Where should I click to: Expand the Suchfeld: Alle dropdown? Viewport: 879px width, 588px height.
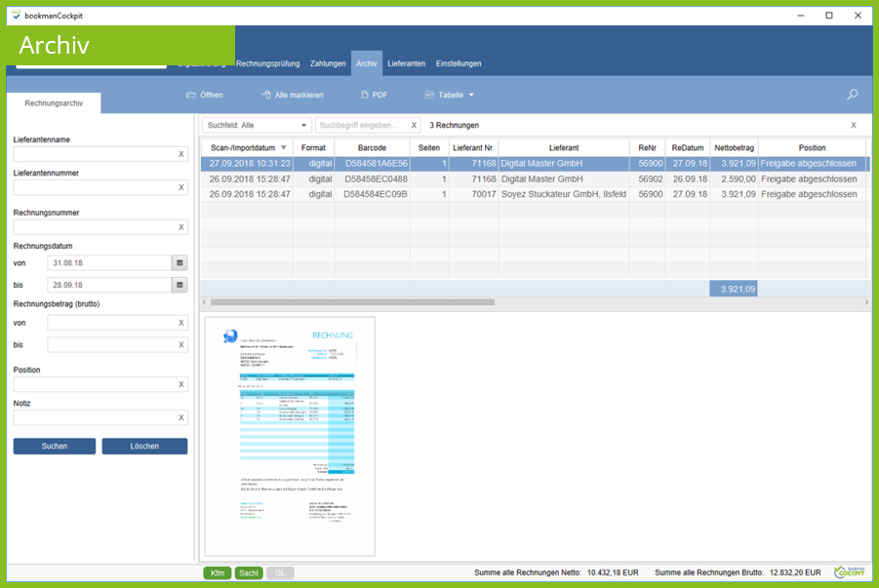(258, 126)
